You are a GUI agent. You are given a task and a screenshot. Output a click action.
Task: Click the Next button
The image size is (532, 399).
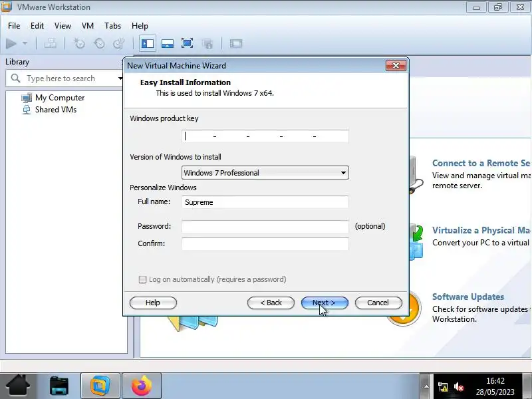[x=325, y=303]
